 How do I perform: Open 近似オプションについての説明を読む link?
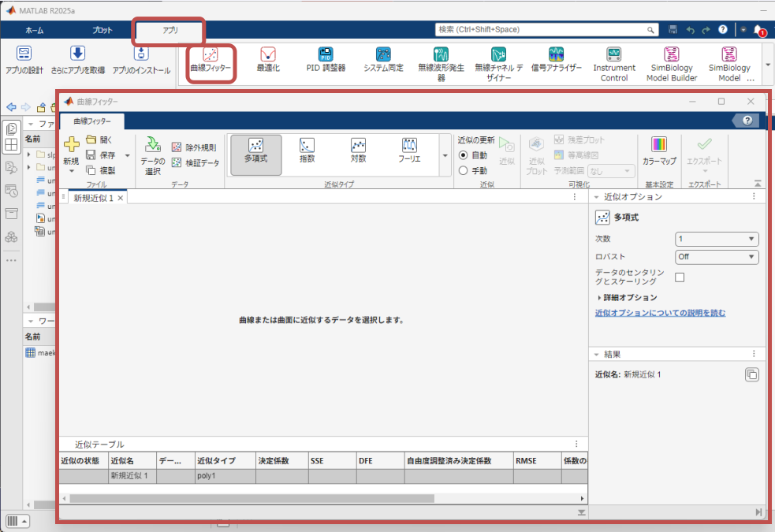click(660, 313)
